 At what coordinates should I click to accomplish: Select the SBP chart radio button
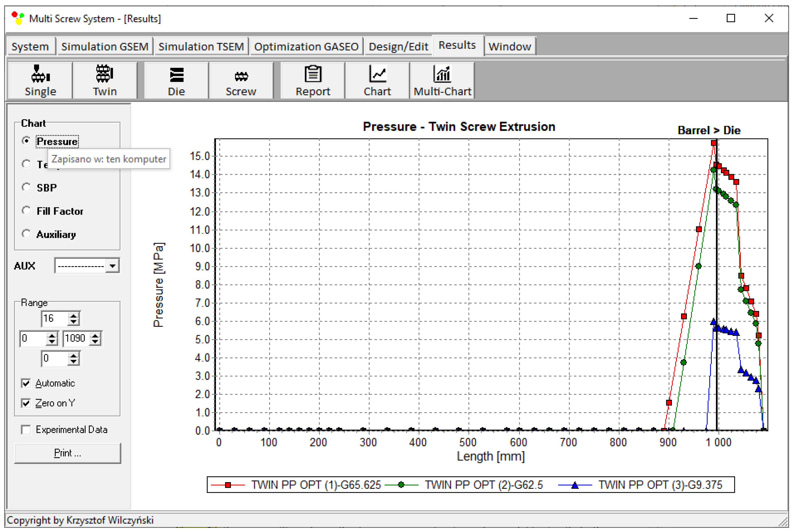pyautogui.click(x=26, y=187)
